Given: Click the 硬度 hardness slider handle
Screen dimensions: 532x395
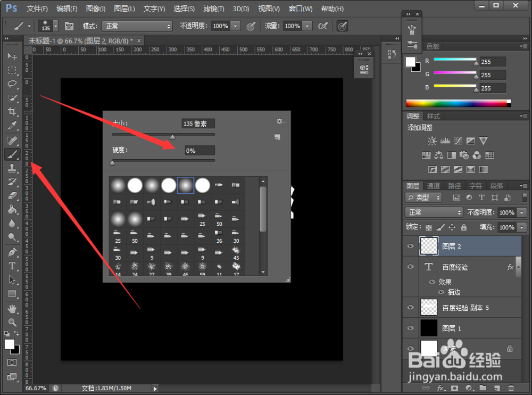Looking at the screenshot, I should point(112,163).
